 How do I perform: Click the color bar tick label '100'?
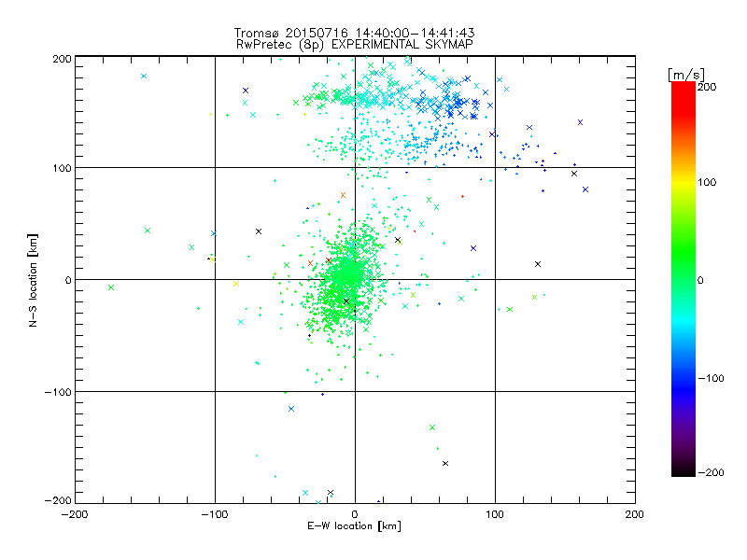point(707,182)
